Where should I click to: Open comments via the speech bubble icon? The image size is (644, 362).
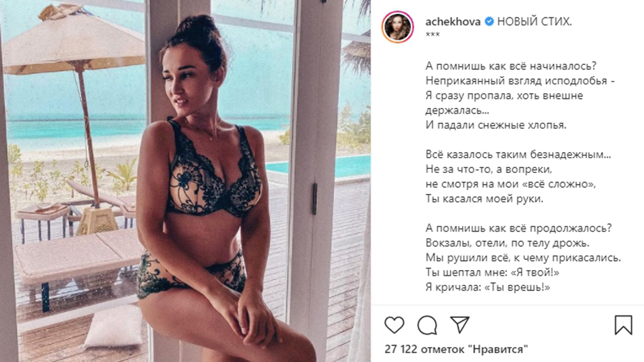tap(427, 325)
